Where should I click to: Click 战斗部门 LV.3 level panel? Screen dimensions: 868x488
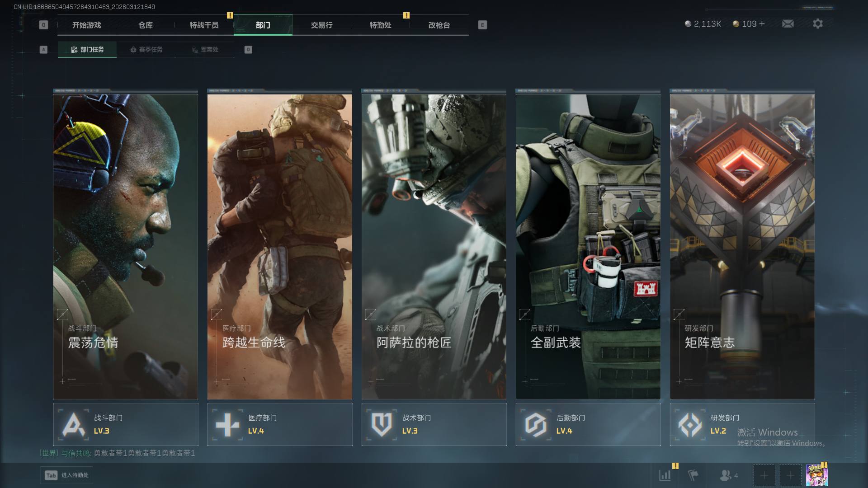[x=126, y=424]
